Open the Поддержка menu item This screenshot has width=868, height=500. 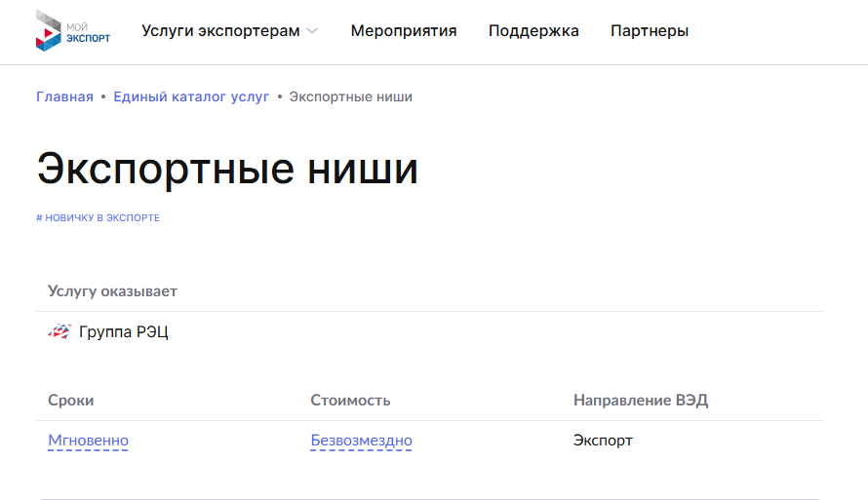click(533, 31)
